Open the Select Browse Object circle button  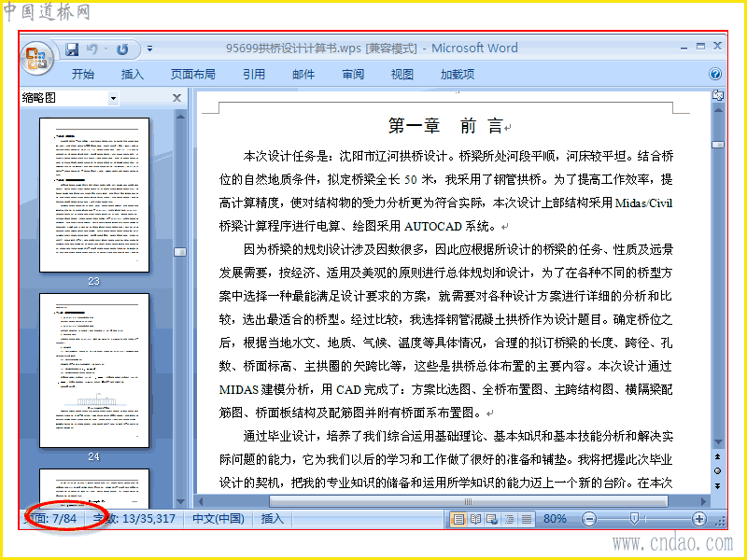coord(718,471)
